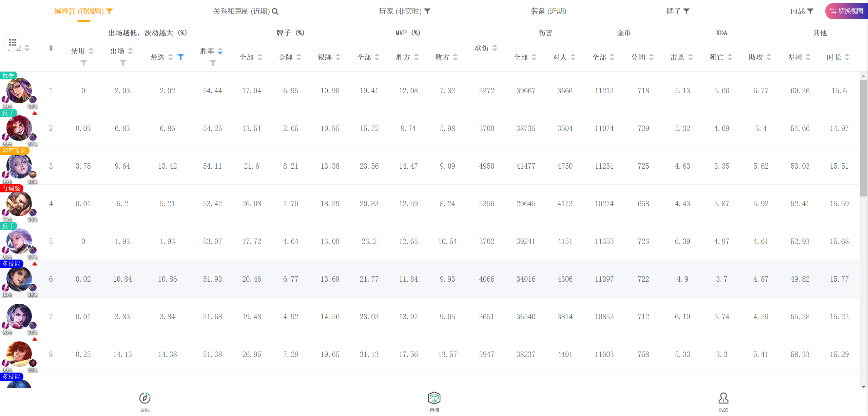Open the 青训 cube icon
Image resolution: width=868 pixels, height=416 pixels.
pyautogui.click(x=434, y=398)
